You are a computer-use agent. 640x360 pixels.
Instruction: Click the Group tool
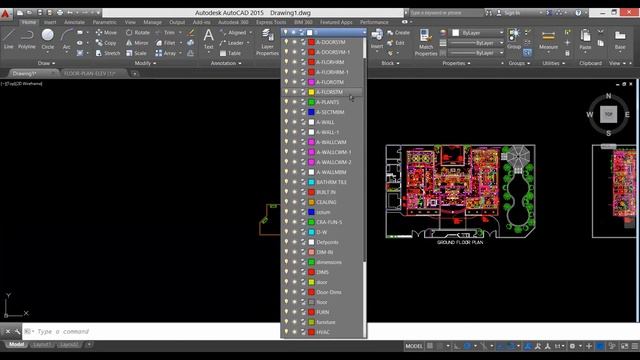tap(514, 39)
